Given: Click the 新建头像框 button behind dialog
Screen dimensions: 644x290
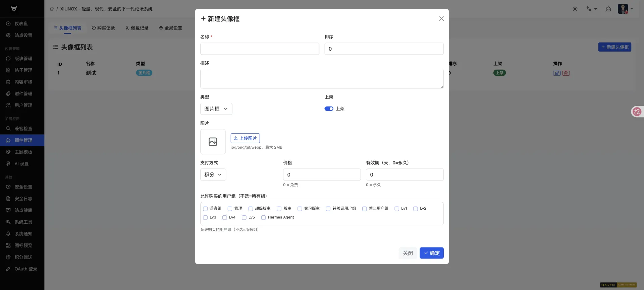Looking at the screenshot, I should tap(614, 47).
